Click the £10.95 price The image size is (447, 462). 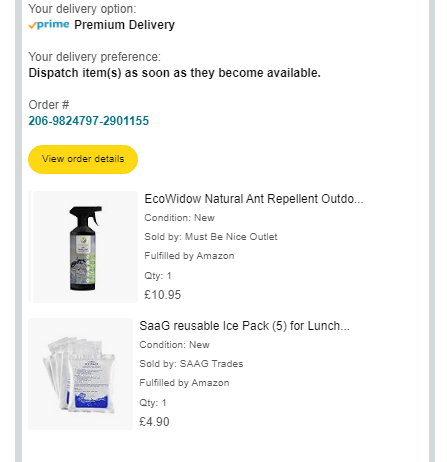pos(163,295)
